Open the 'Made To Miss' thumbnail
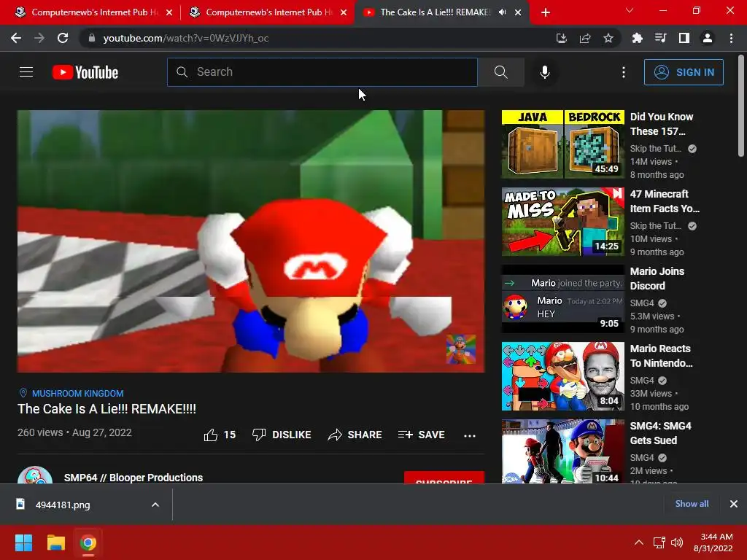 562,222
